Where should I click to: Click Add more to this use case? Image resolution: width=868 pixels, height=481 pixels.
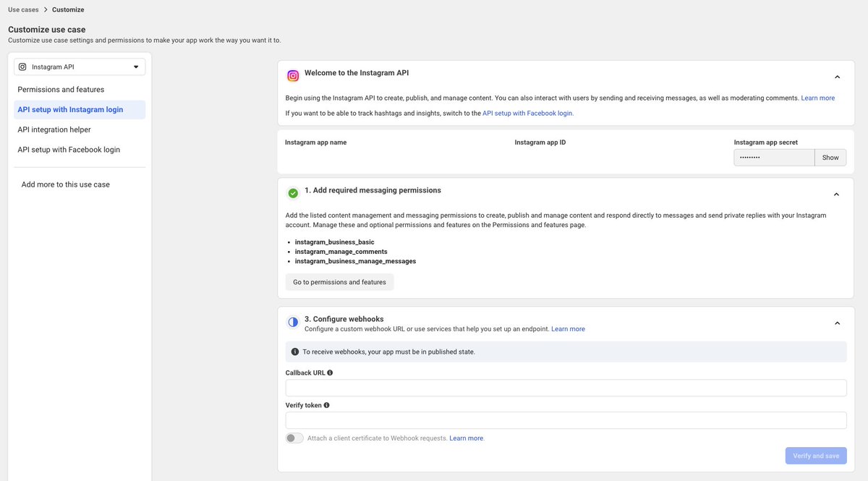(x=66, y=184)
